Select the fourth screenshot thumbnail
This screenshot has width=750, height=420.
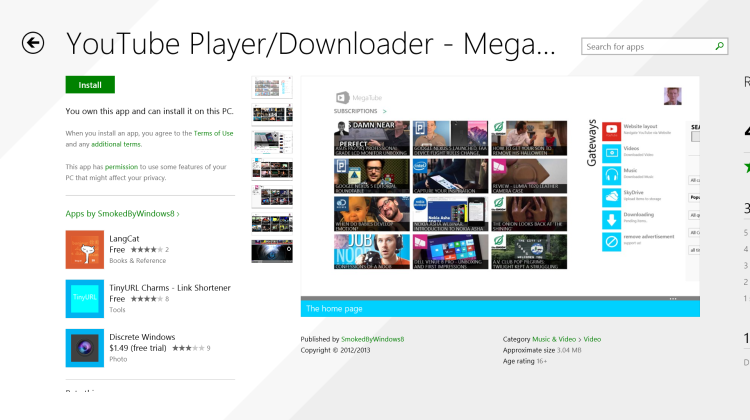272,169
